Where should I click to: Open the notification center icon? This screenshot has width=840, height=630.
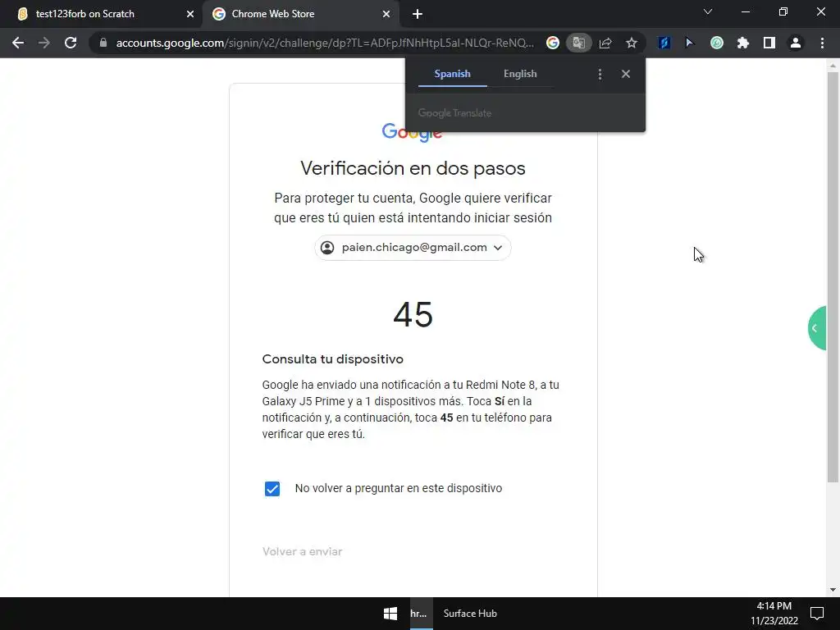coord(817,614)
